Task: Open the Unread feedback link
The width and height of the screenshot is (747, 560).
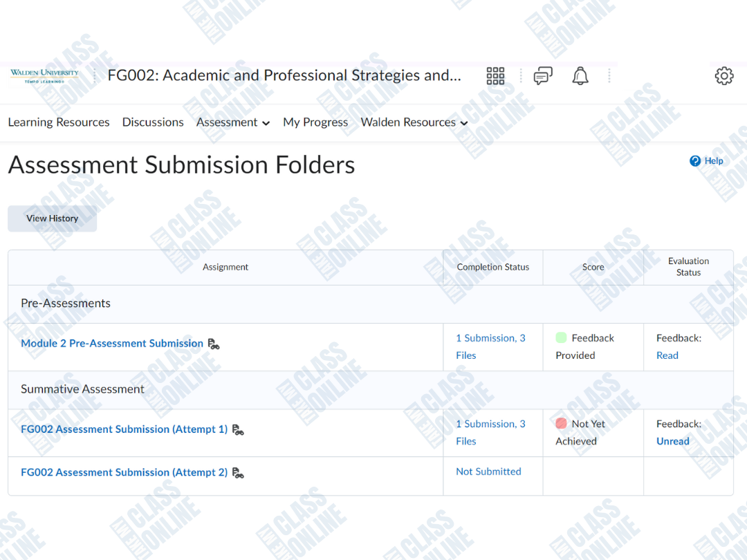Action: coord(673,441)
